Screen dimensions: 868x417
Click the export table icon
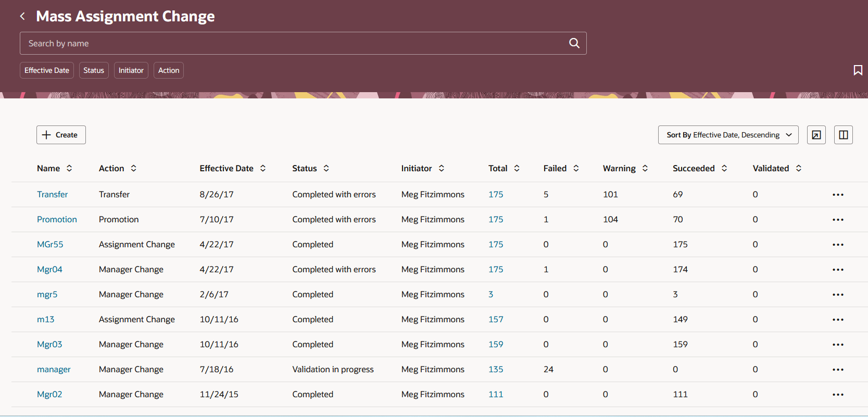coord(816,135)
